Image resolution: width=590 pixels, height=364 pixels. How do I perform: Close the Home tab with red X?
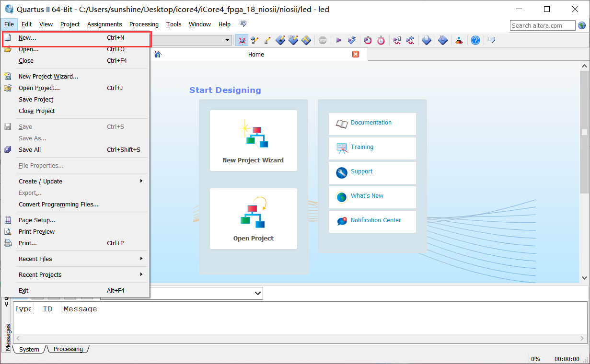pyautogui.click(x=356, y=54)
